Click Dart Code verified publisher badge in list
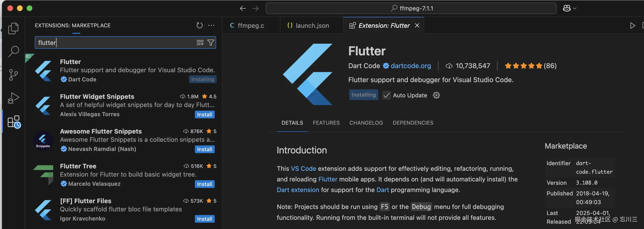This screenshot has height=229, width=644. (64, 79)
